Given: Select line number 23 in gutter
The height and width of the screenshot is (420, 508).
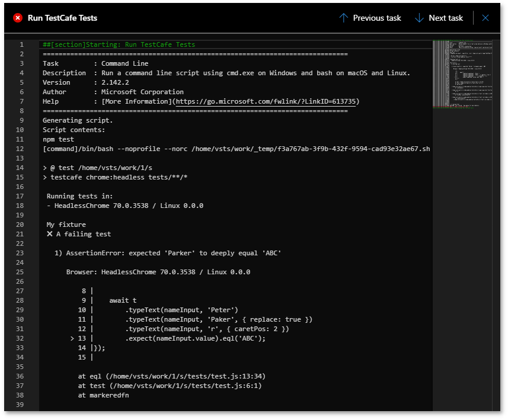Looking at the screenshot, I should point(20,253).
